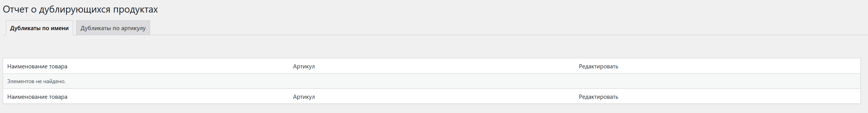Click empty tab bar space right of tabs

click(x=472, y=28)
